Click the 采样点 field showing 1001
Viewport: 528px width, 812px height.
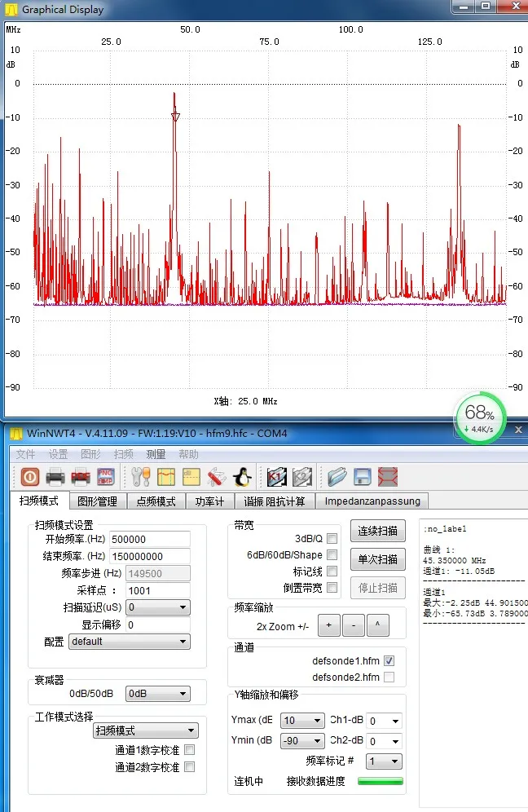pyautogui.click(x=158, y=590)
